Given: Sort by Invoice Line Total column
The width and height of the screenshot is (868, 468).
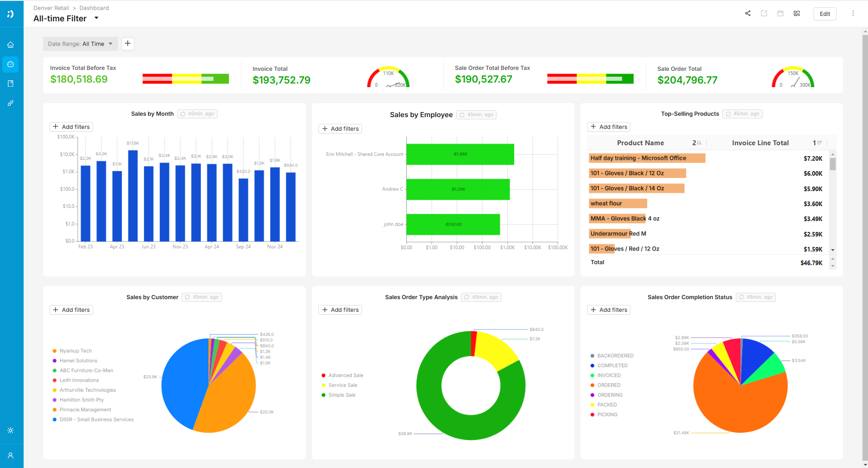Looking at the screenshot, I should pos(760,143).
